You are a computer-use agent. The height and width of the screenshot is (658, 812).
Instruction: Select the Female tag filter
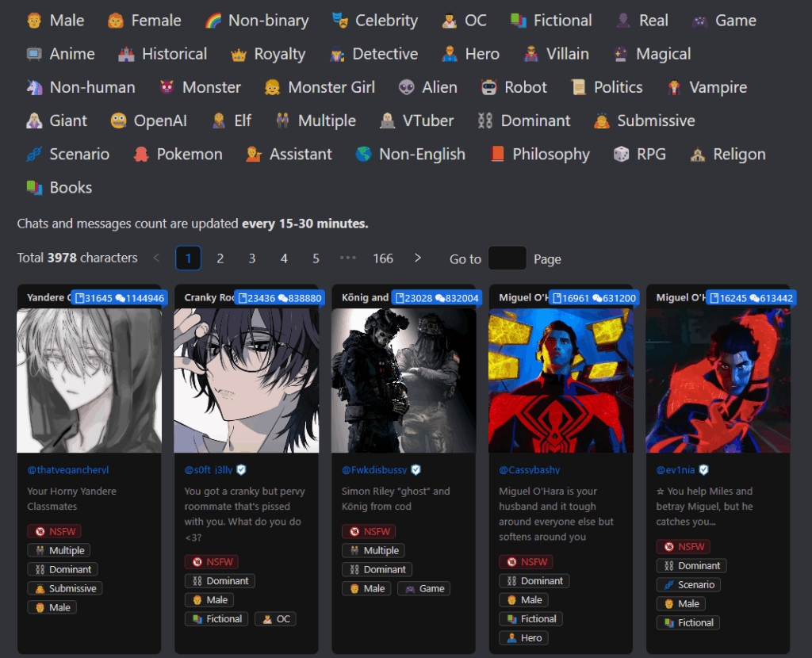point(144,21)
